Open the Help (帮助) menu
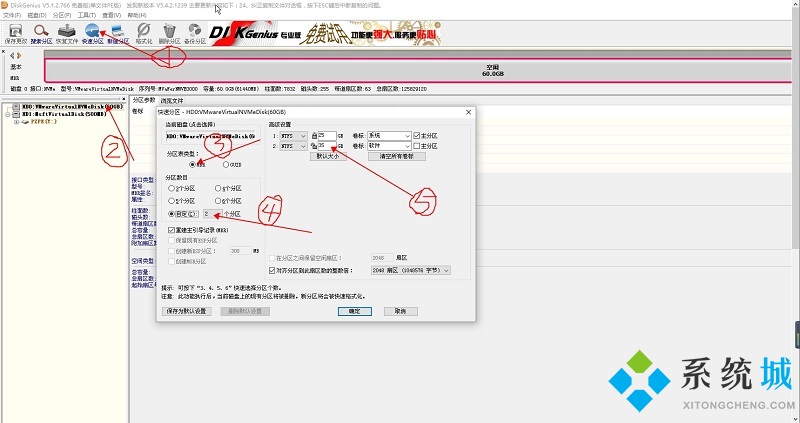Image resolution: width=800 pixels, height=423 pixels. [136, 15]
